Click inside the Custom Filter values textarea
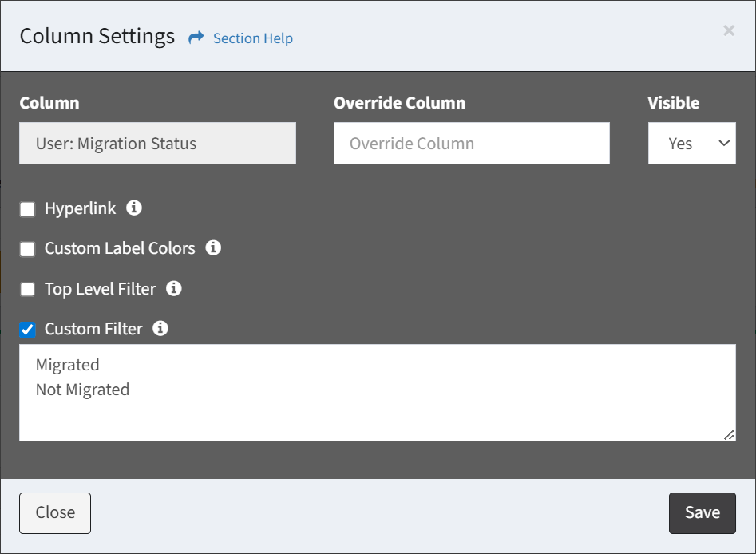 pyautogui.click(x=378, y=393)
